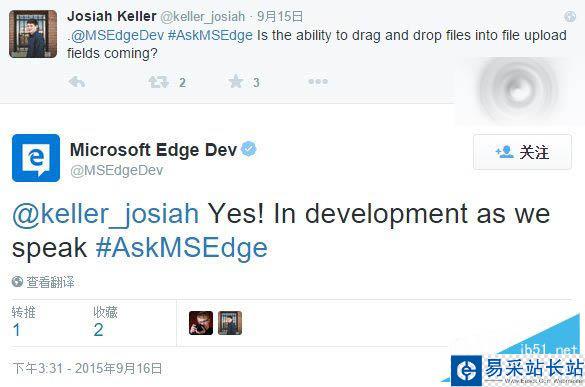Click the 下午3:31 - 2015年9月16日 timestamp
Screen dimensions: 585x387
point(87,368)
